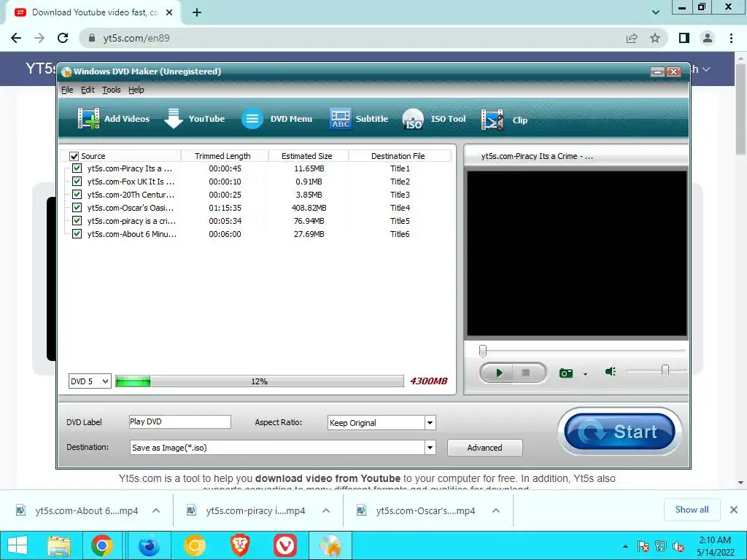
Task: Select the 408.82MB size cell
Action: coord(309,208)
